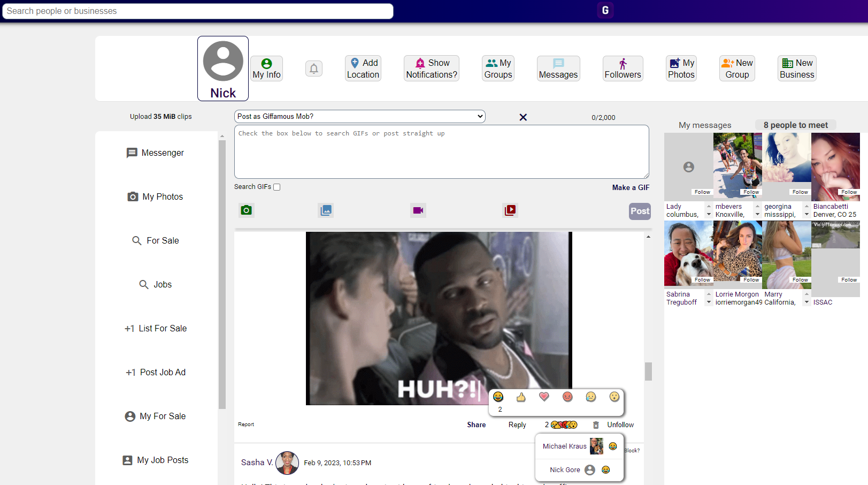React with thumbs up emoji

point(521,397)
